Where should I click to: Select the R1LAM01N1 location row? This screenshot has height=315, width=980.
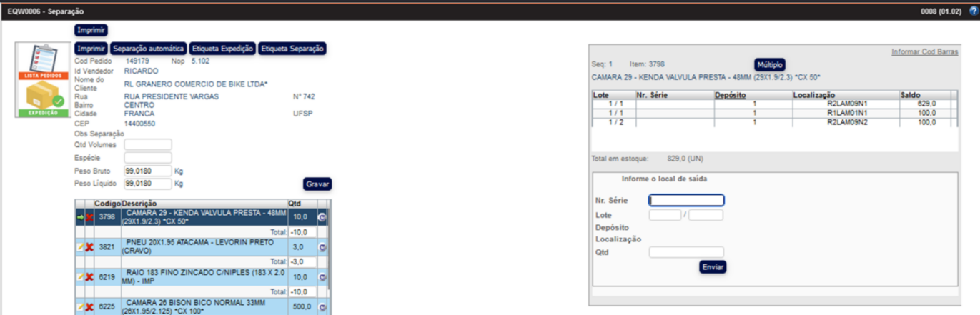846,113
